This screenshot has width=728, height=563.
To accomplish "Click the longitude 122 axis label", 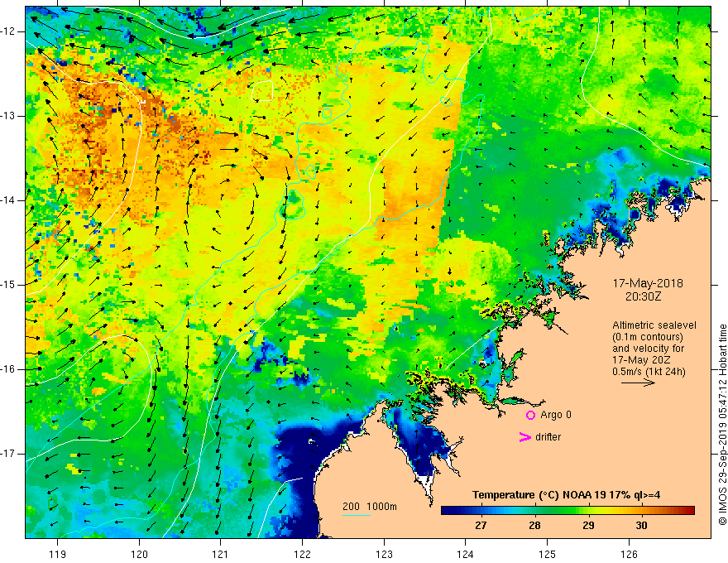I will coord(302,554).
